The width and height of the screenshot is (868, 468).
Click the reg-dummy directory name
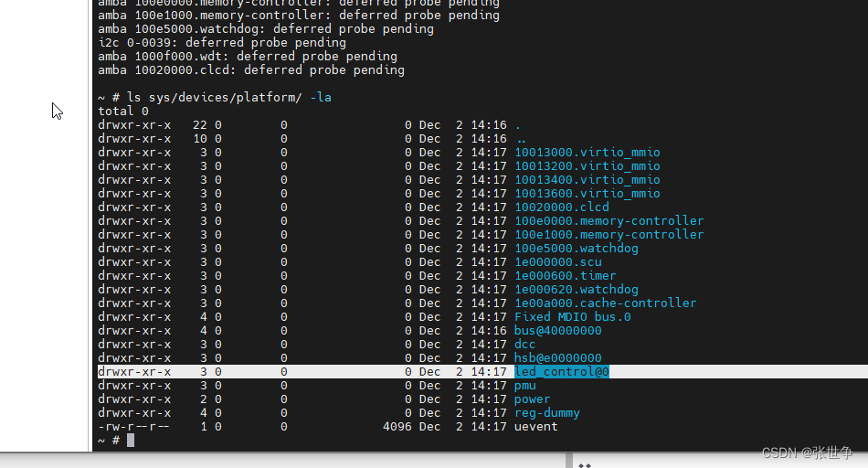[547, 413]
